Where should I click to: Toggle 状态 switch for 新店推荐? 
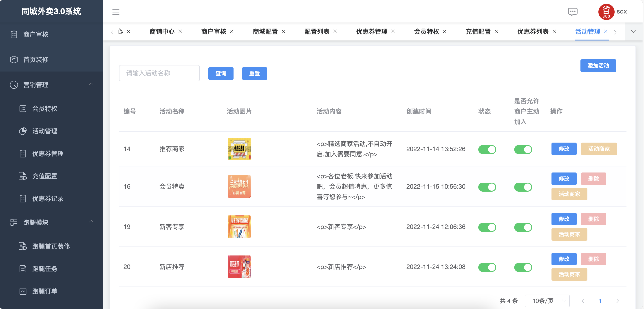(487, 267)
